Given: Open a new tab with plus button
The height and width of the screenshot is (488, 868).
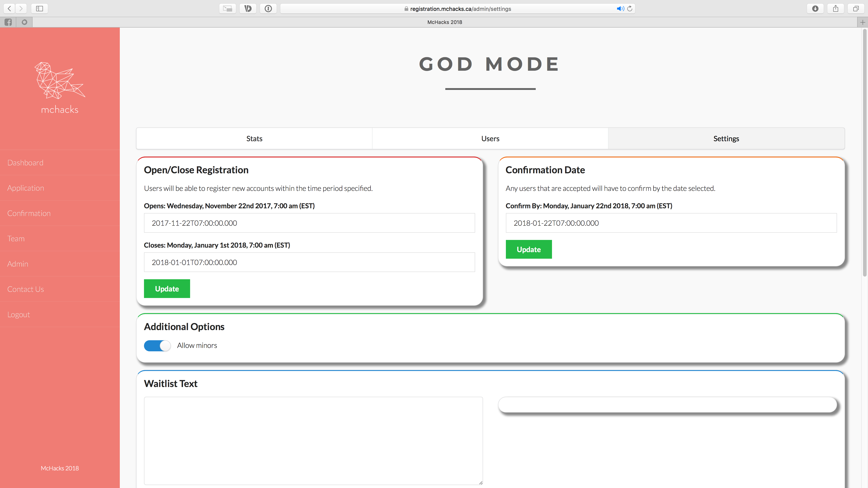Looking at the screenshot, I should [x=863, y=22].
